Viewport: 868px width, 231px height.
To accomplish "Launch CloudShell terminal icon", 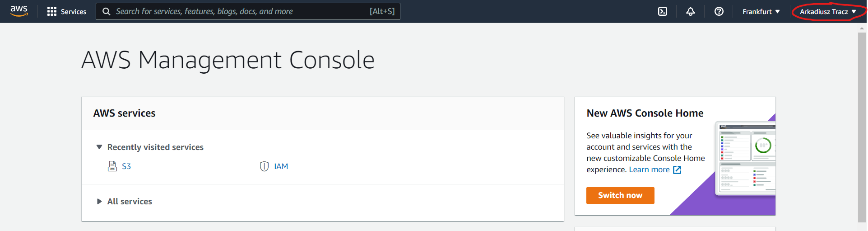I will (663, 11).
